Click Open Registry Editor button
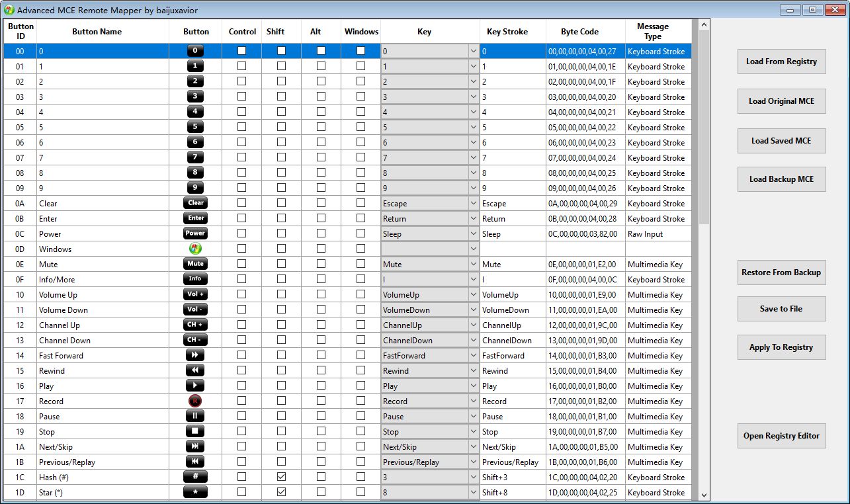This screenshot has width=850, height=504. click(782, 436)
